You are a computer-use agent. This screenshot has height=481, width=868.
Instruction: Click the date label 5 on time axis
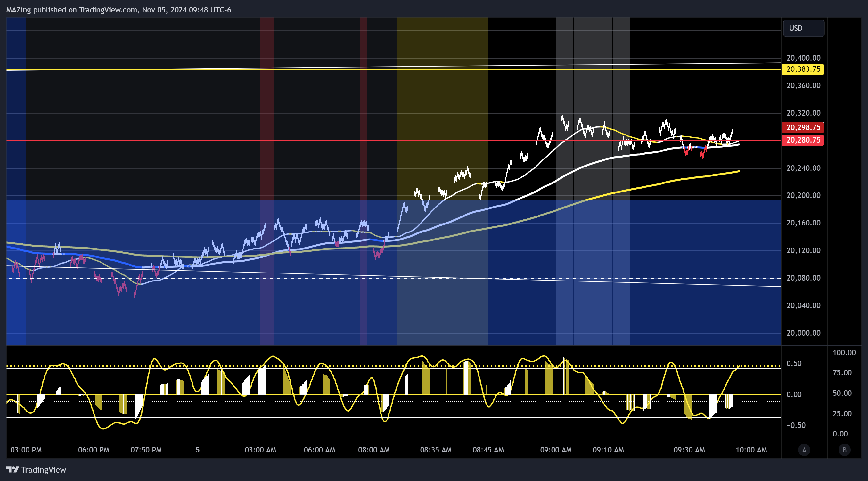pos(197,450)
